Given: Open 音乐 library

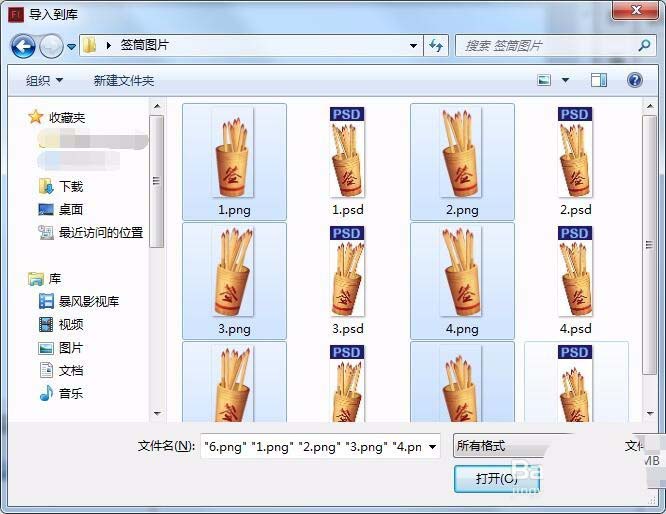Looking at the screenshot, I should (60, 393).
